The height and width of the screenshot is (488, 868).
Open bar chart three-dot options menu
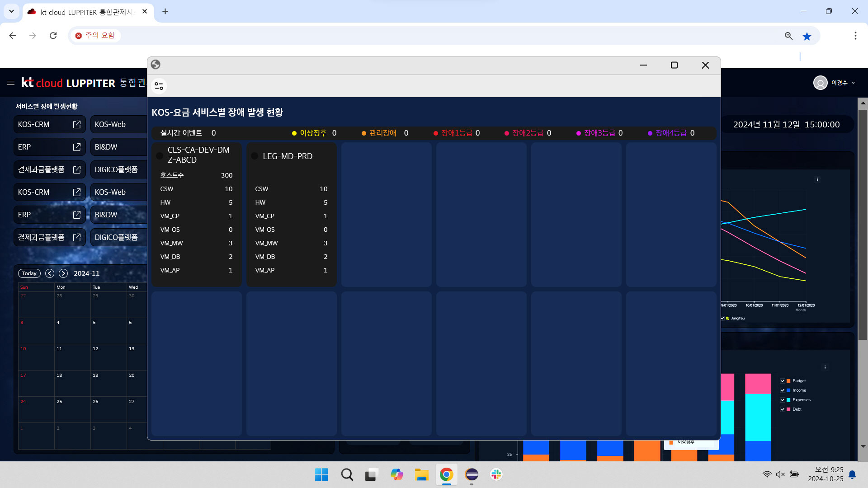click(825, 367)
